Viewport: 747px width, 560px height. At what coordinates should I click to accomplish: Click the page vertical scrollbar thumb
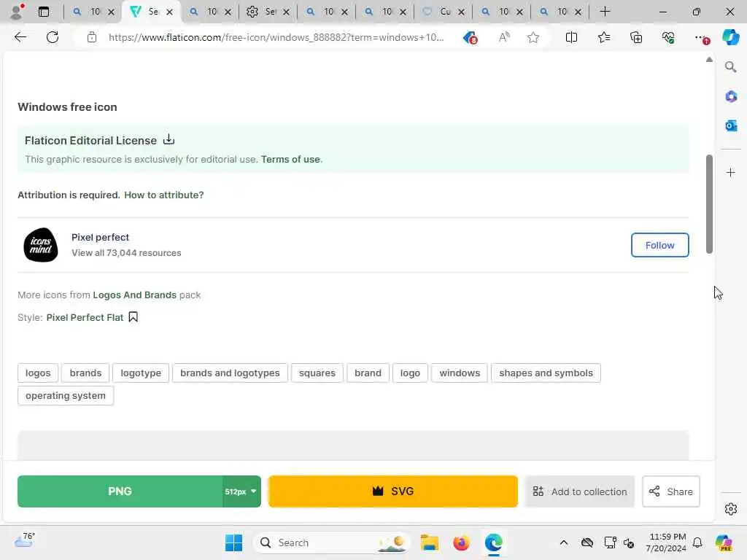[x=709, y=204]
